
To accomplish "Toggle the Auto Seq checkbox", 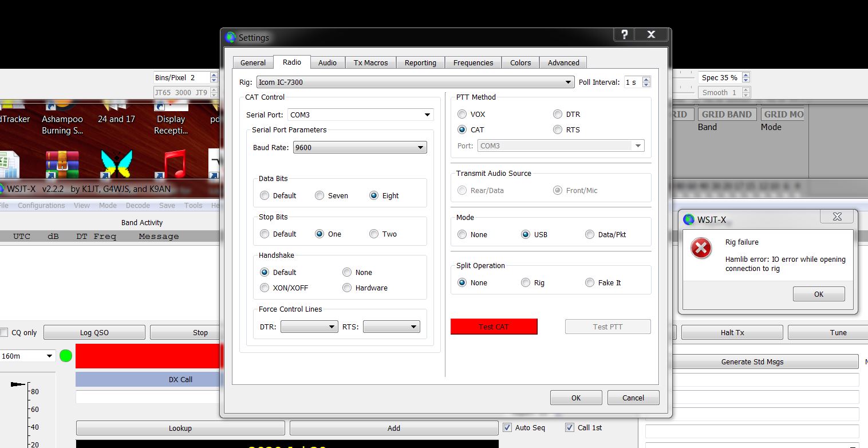I will [507, 427].
